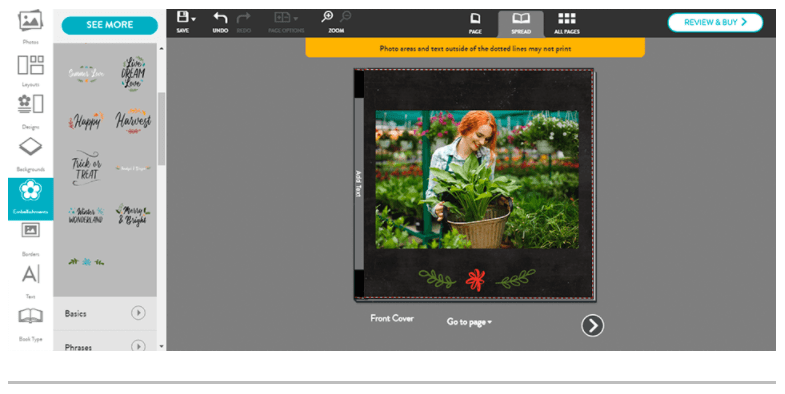Go to next spread arrow
Image resolution: width=785 pixels, height=394 pixels.
[x=592, y=325]
